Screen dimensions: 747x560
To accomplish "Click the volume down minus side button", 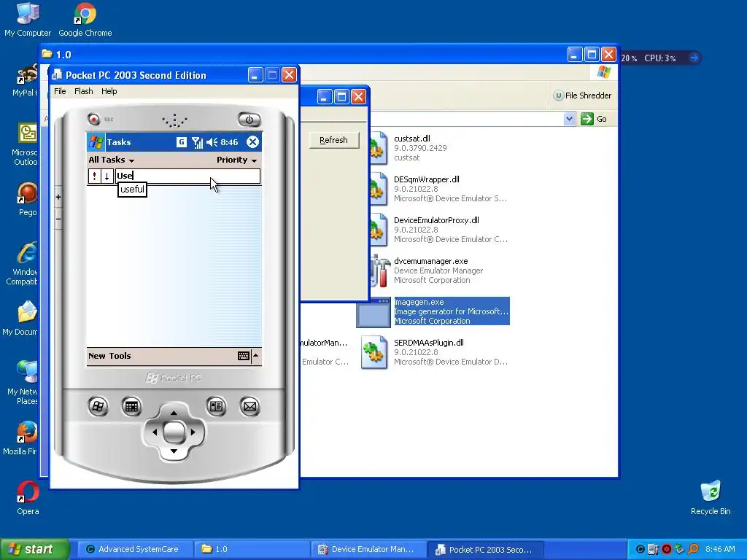I will pyautogui.click(x=58, y=219).
